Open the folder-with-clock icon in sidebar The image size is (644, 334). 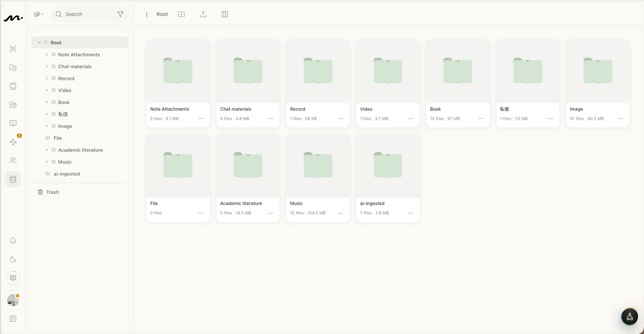click(13, 67)
